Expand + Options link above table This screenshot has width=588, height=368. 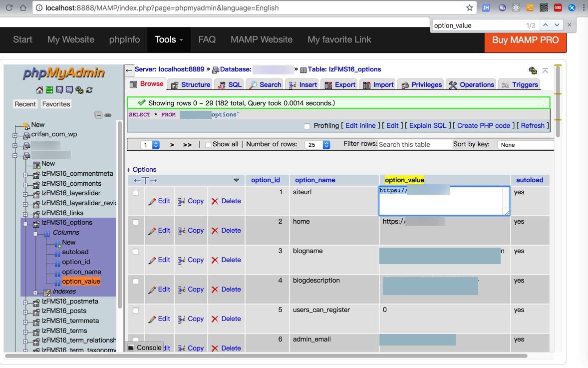point(141,170)
